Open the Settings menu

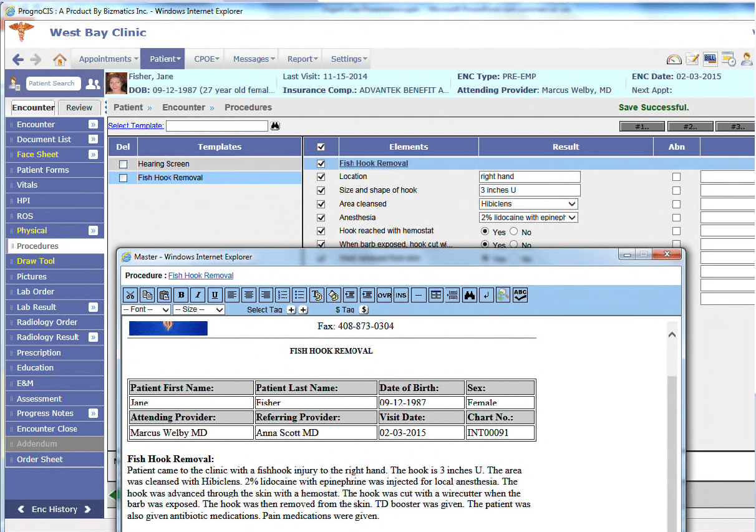pyautogui.click(x=346, y=58)
